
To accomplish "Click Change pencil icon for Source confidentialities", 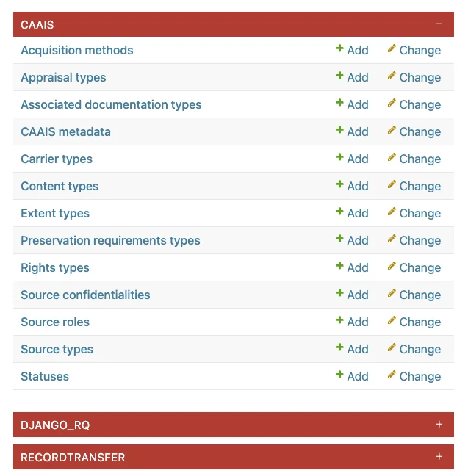I will (392, 293).
